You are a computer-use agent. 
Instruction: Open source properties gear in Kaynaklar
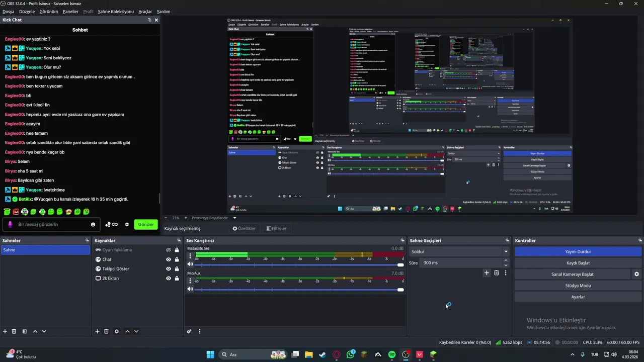117,331
